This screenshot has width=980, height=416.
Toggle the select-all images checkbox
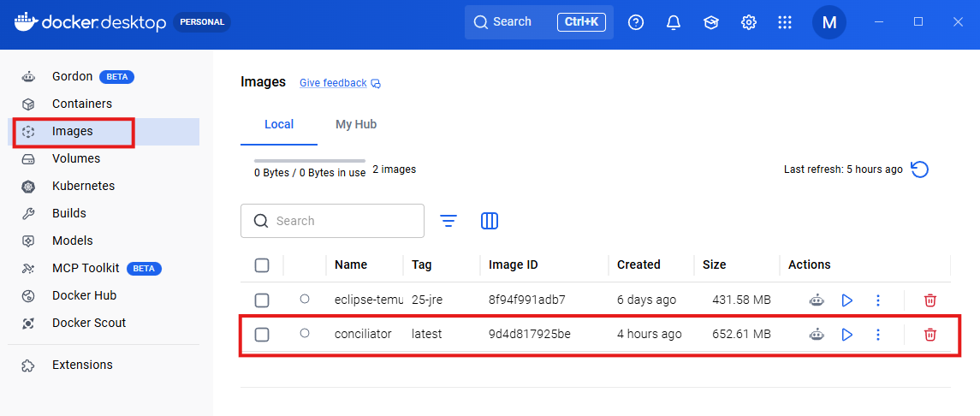(x=262, y=265)
